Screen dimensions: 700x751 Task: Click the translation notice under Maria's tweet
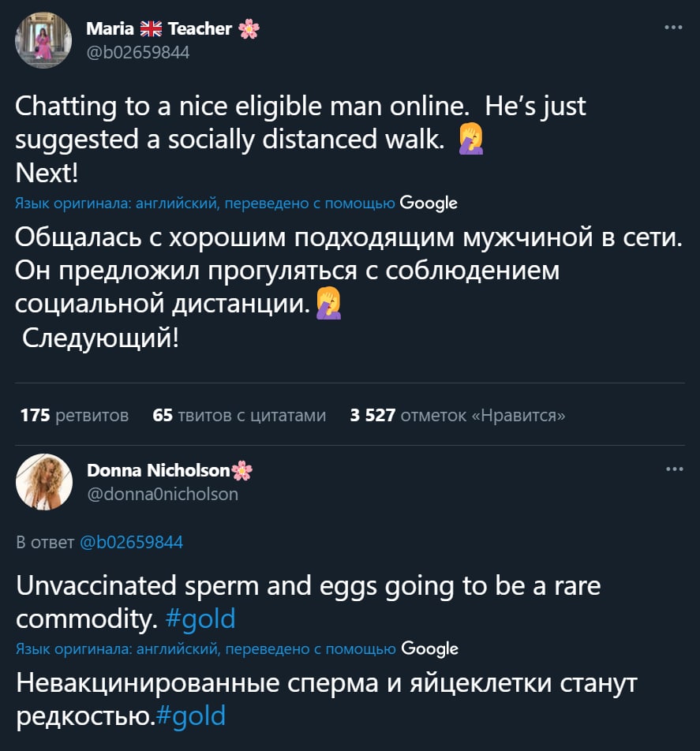pos(205,204)
